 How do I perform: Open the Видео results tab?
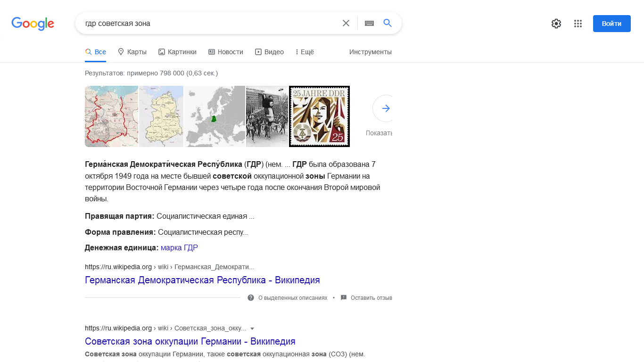pyautogui.click(x=269, y=52)
